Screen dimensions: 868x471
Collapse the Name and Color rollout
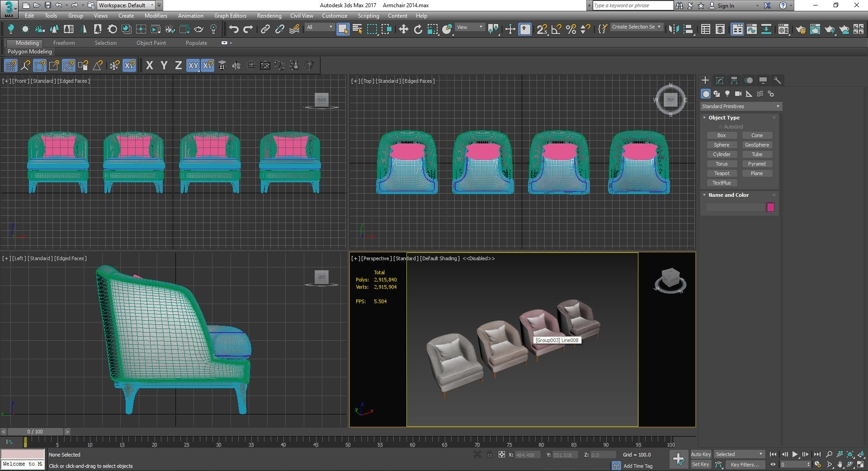point(728,195)
